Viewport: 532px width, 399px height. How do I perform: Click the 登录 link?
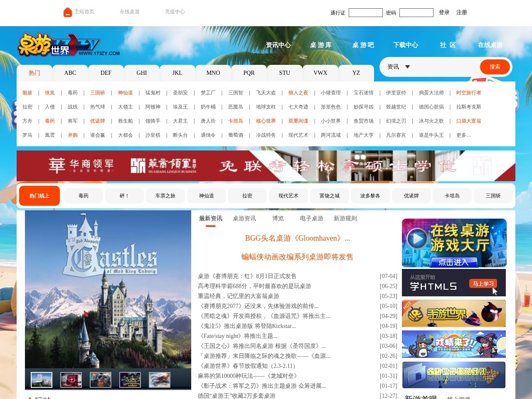(444, 12)
